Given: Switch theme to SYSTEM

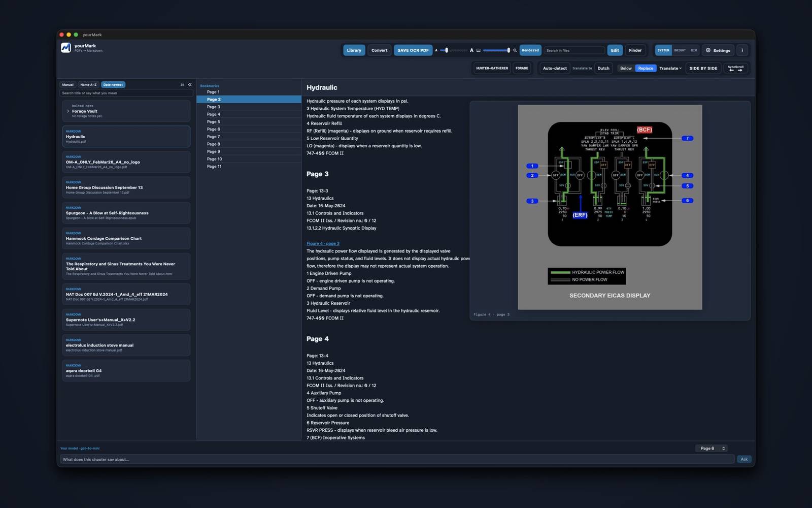Looking at the screenshot, I should (x=663, y=50).
